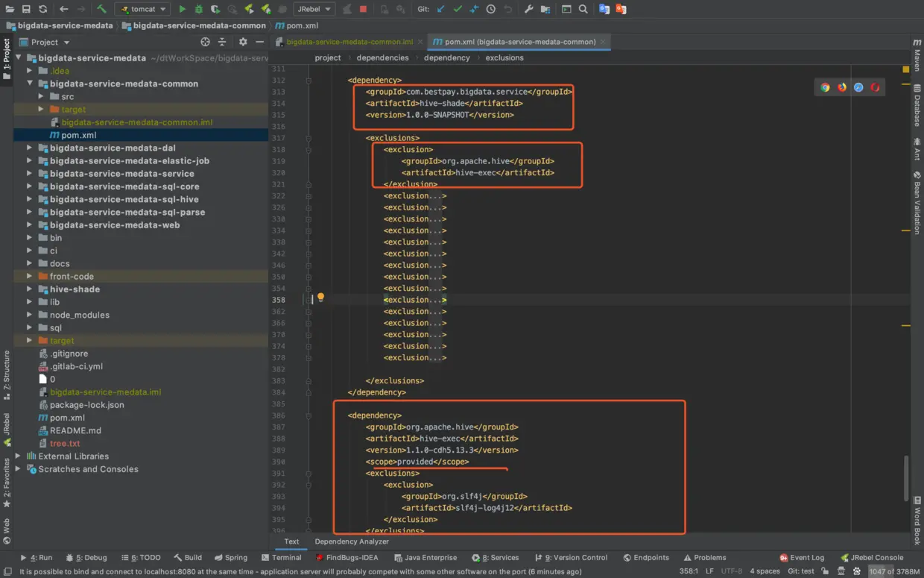Click the Debug bug icon in toolbar
This screenshot has width=924, height=578.
tap(198, 9)
